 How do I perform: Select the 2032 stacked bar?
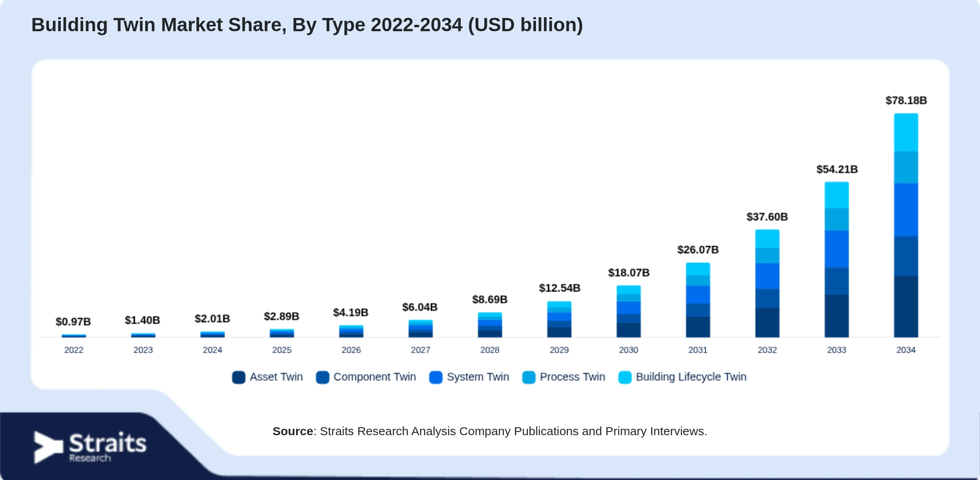(767, 284)
